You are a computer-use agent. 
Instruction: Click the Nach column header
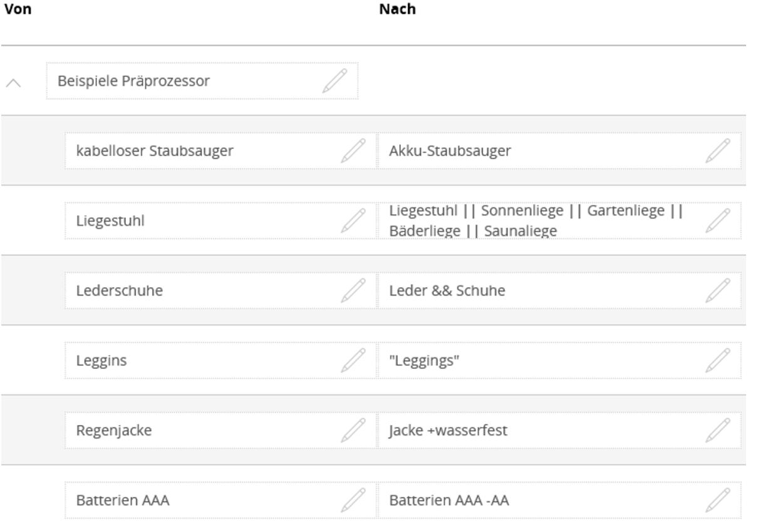397,9
